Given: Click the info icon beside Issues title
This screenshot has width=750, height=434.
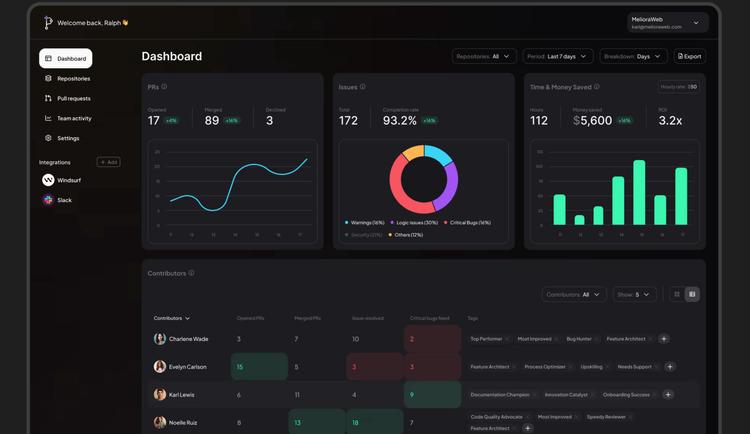Looking at the screenshot, I should tap(363, 87).
